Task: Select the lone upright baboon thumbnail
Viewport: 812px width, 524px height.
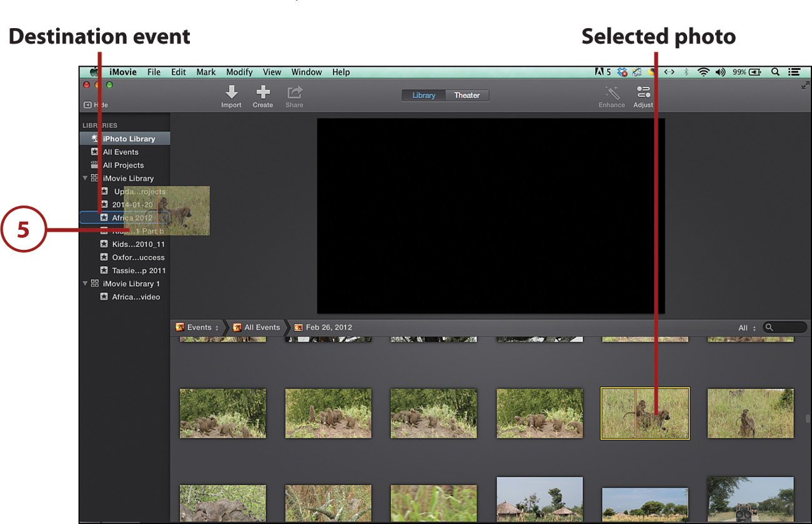Action: click(750, 413)
